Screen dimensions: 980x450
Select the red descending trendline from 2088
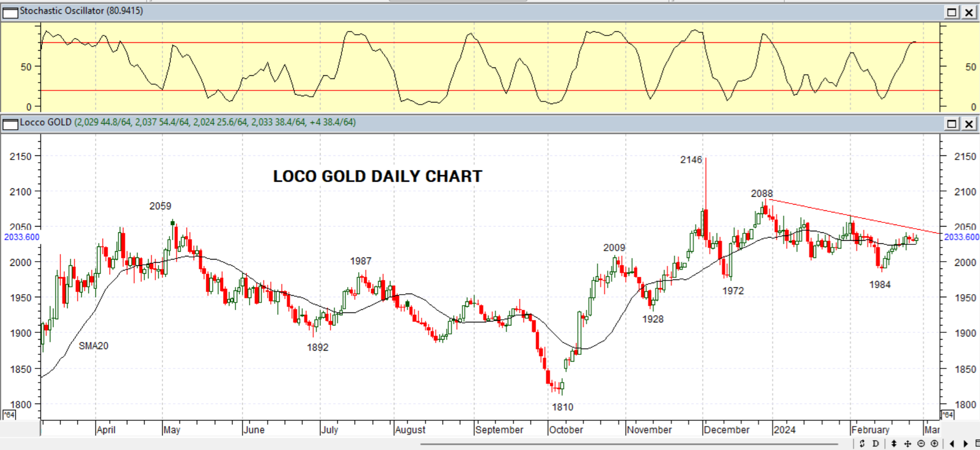click(853, 216)
